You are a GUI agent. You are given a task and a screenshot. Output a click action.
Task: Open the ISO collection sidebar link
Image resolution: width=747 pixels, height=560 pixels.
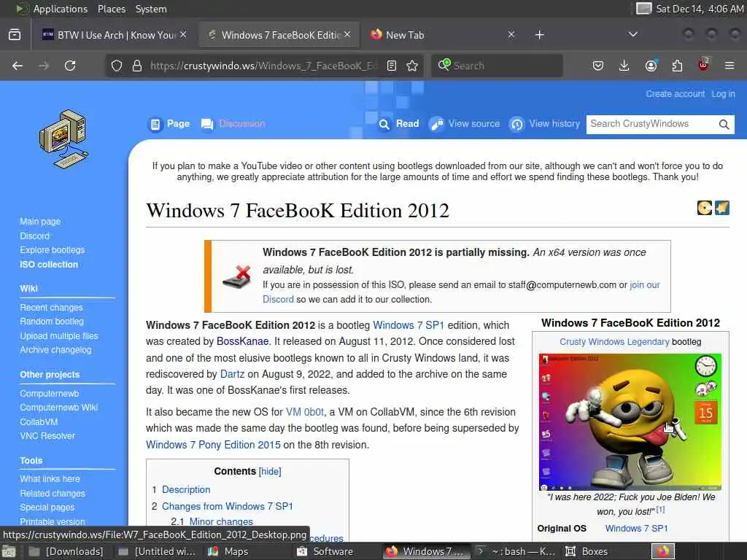[x=49, y=264]
